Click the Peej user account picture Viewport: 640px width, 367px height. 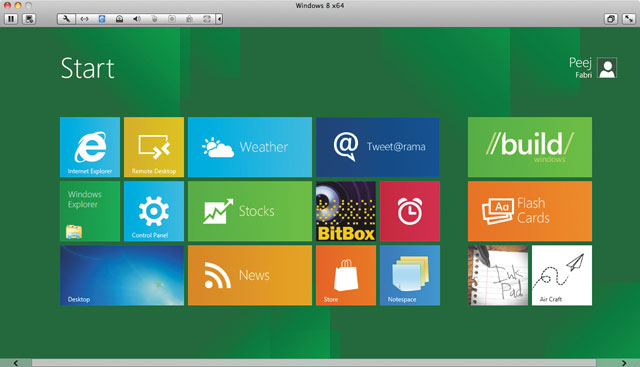point(607,68)
